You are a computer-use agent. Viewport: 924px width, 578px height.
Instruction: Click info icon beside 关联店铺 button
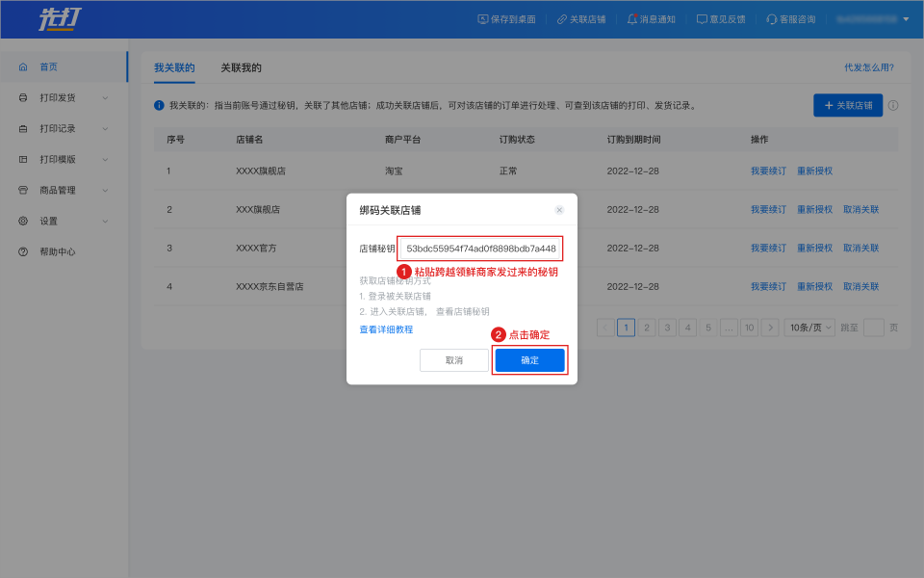point(893,106)
